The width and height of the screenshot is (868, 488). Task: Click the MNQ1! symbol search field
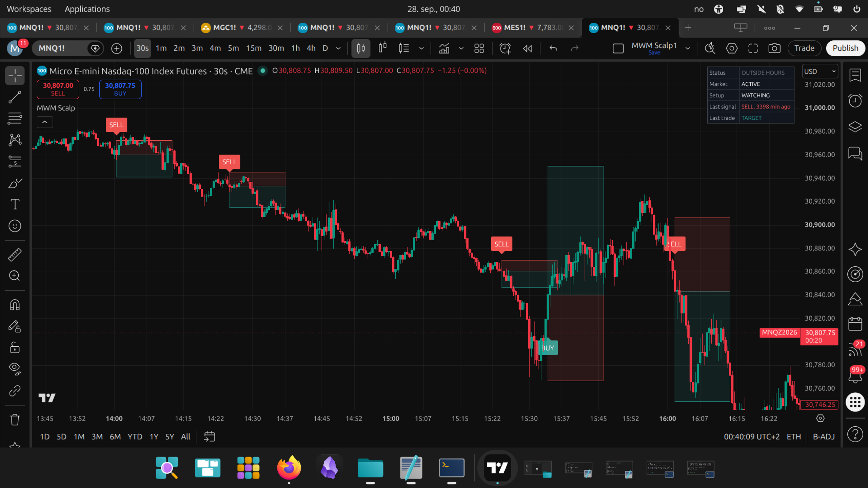60,48
